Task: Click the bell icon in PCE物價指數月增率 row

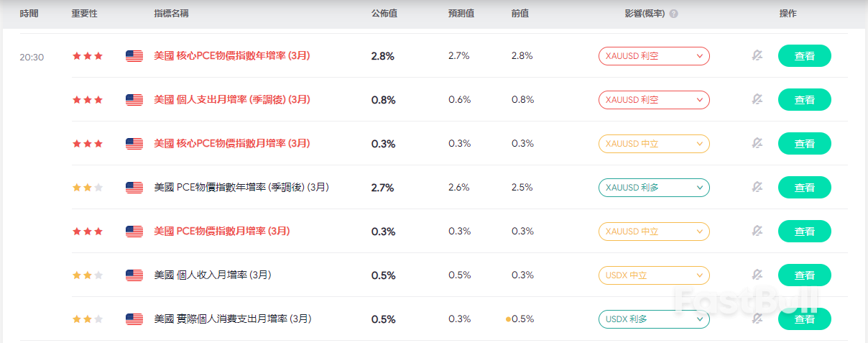Action: coord(757,232)
